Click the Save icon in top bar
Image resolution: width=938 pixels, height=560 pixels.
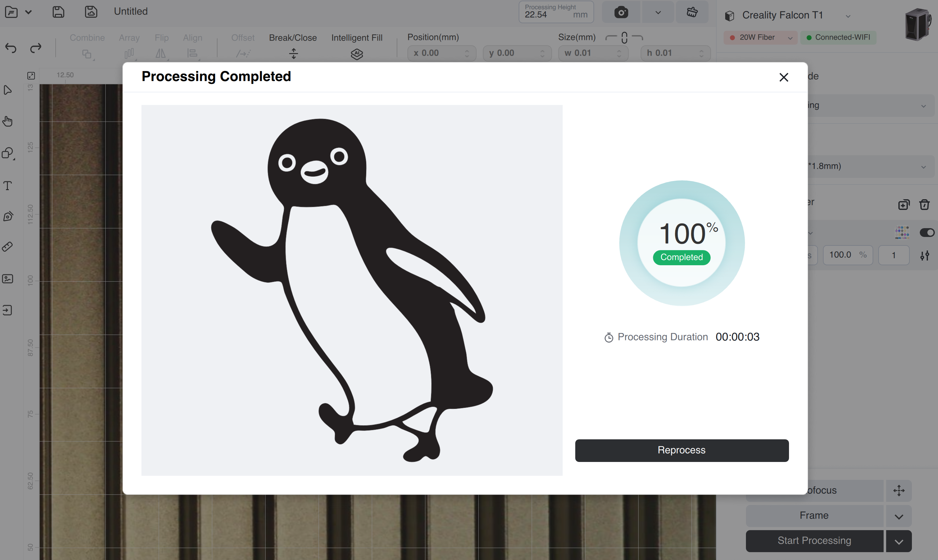(x=58, y=12)
